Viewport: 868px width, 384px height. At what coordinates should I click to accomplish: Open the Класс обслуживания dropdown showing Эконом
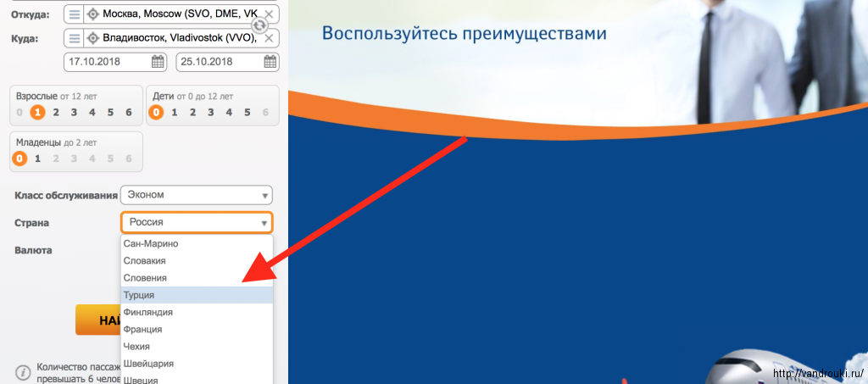[x=197, y=195]
